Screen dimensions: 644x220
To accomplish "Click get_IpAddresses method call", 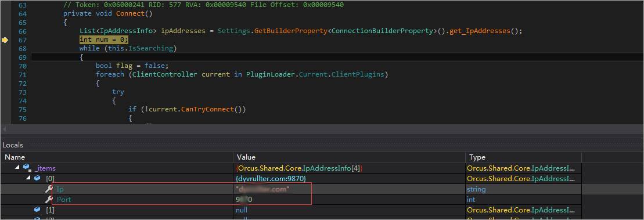I will tap(480, 31).
